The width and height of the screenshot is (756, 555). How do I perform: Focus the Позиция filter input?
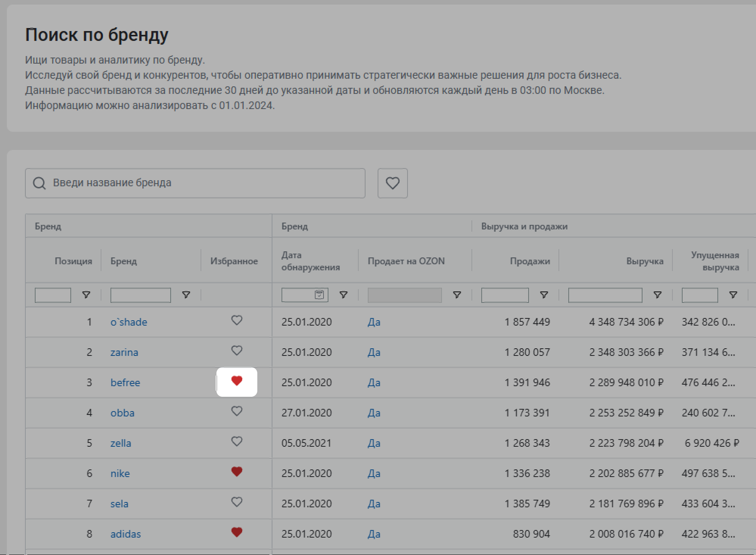coord(53,295)
